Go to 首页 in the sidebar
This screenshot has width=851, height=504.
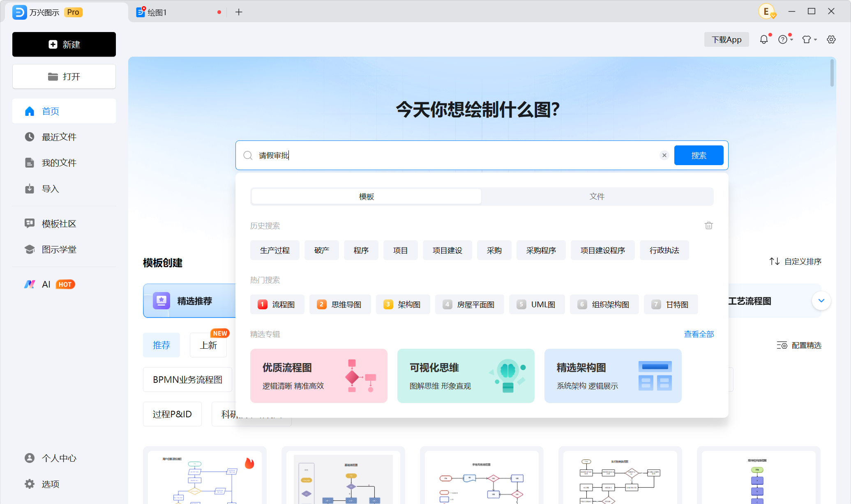[64, 111]
